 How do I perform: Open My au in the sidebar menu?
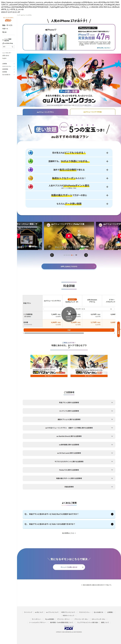5,32
